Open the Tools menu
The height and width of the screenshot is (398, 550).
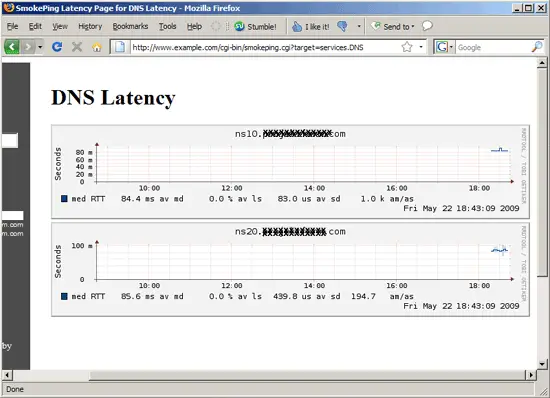click(167, 26)
